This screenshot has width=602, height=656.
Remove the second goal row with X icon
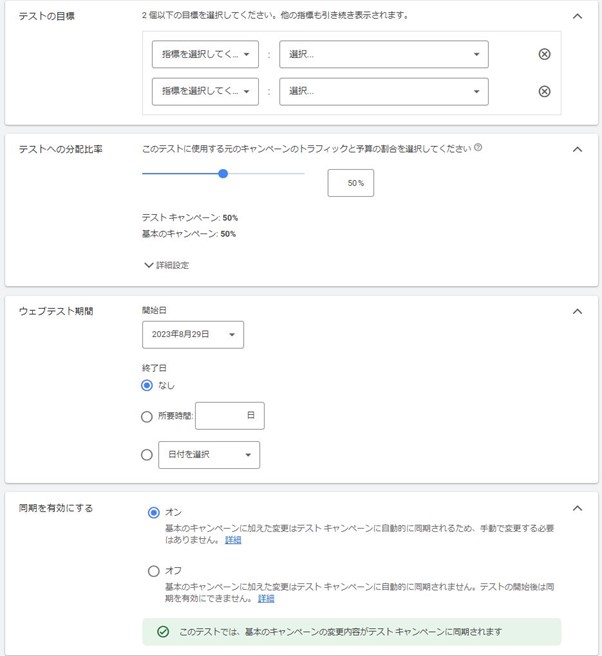544,91
